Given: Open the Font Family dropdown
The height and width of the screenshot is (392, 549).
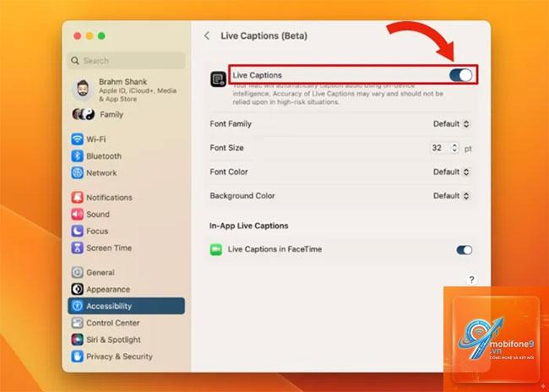Looking at the screenshot, I should 451,123.
